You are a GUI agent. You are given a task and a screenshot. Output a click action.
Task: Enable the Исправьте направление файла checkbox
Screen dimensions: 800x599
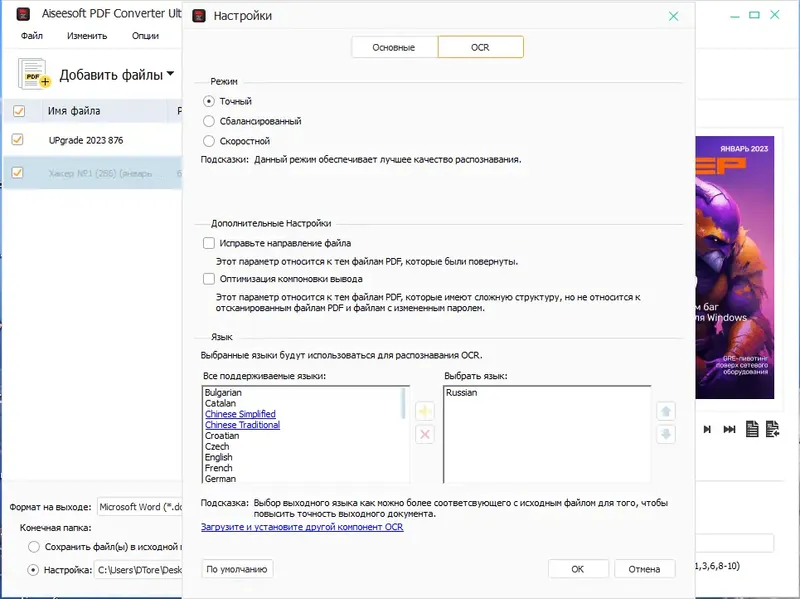tap(209, 243)
